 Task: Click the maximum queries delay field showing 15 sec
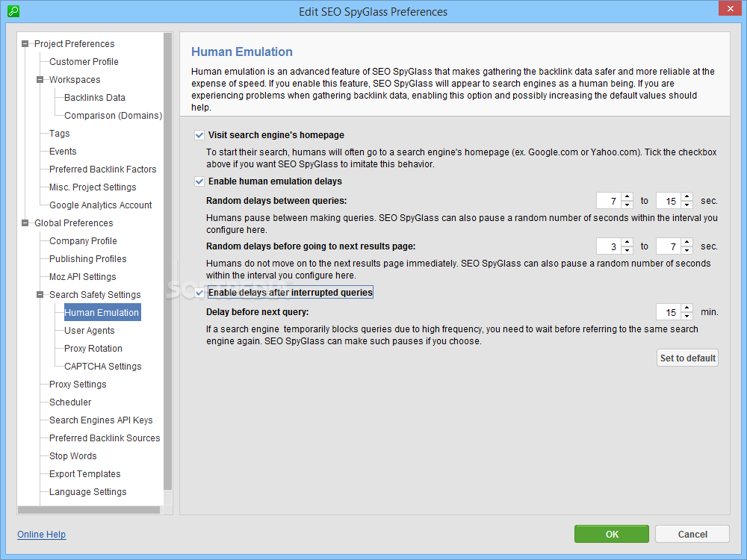[x=669, y=201]
